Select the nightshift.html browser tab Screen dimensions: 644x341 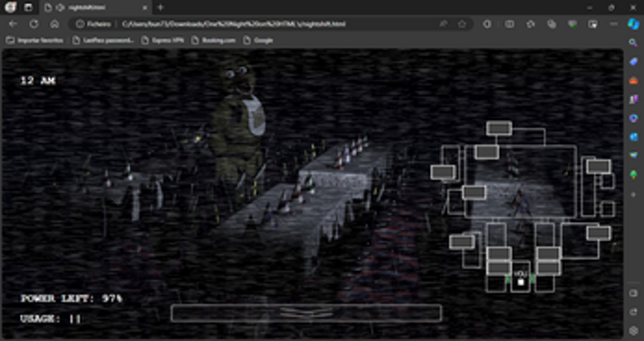tap(95, 7)
